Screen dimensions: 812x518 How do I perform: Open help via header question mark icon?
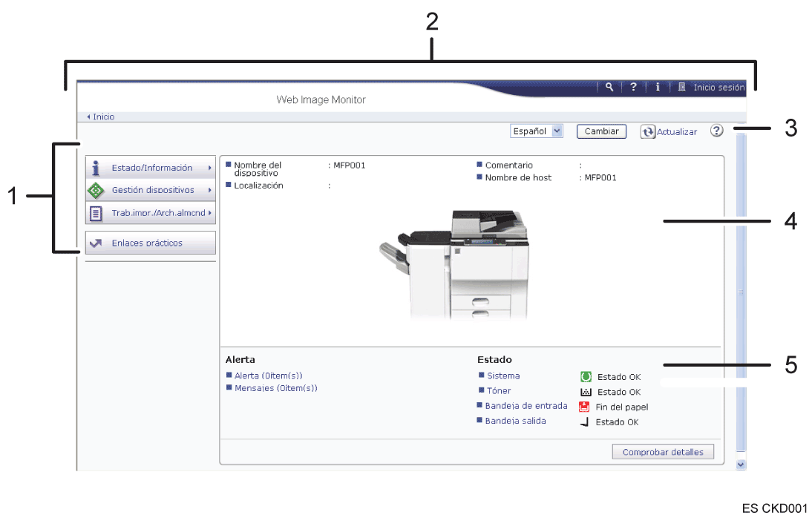[x=633, y=87]
